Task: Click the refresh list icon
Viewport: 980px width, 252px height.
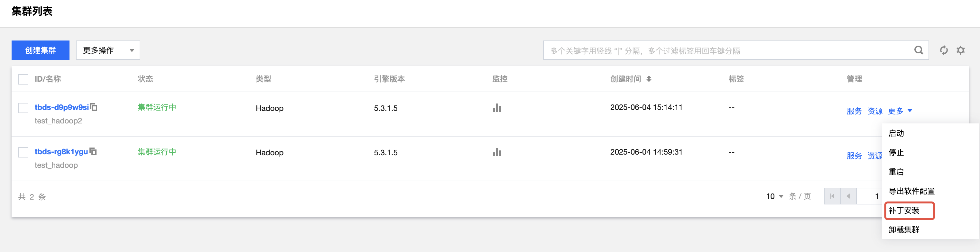Action: pos(943,50)
